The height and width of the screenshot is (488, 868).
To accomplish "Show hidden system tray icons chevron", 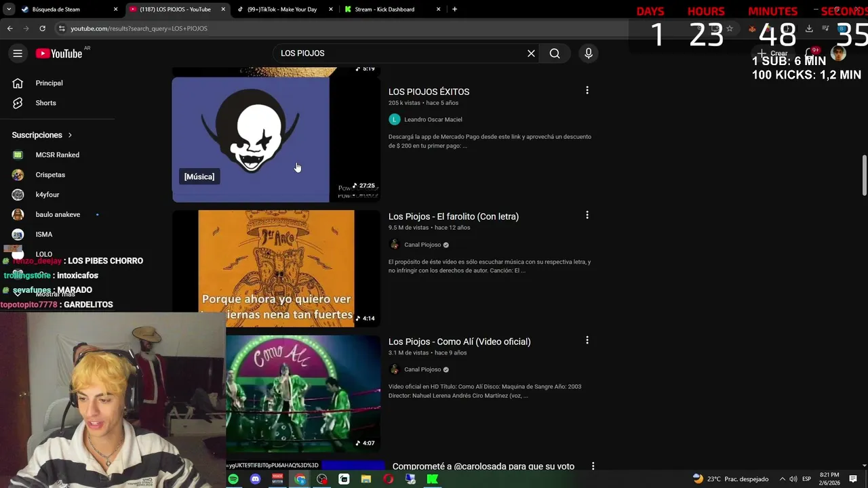I will pyautogui.click(x=782, y=479).
